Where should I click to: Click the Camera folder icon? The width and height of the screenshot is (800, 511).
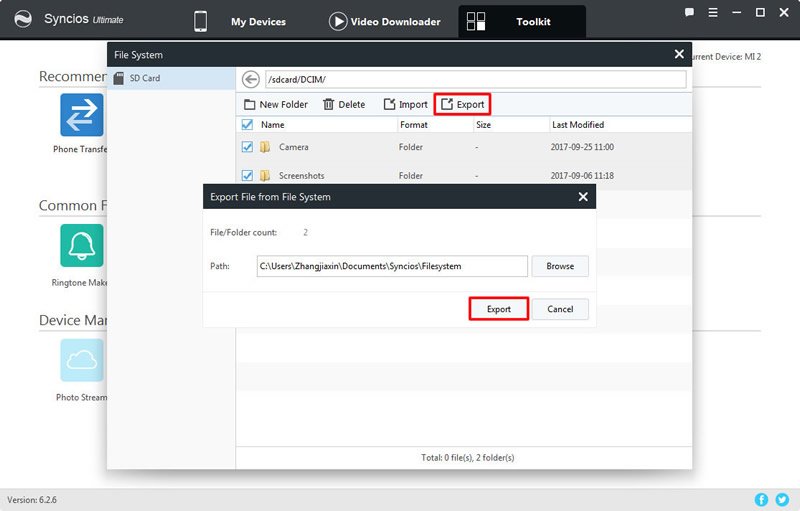[x=265, y=147]
